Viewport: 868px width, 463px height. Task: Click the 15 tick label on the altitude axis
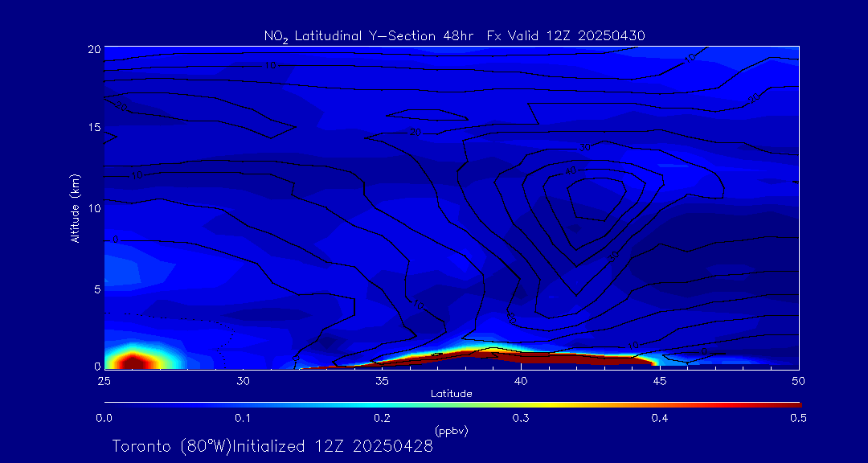94,129
